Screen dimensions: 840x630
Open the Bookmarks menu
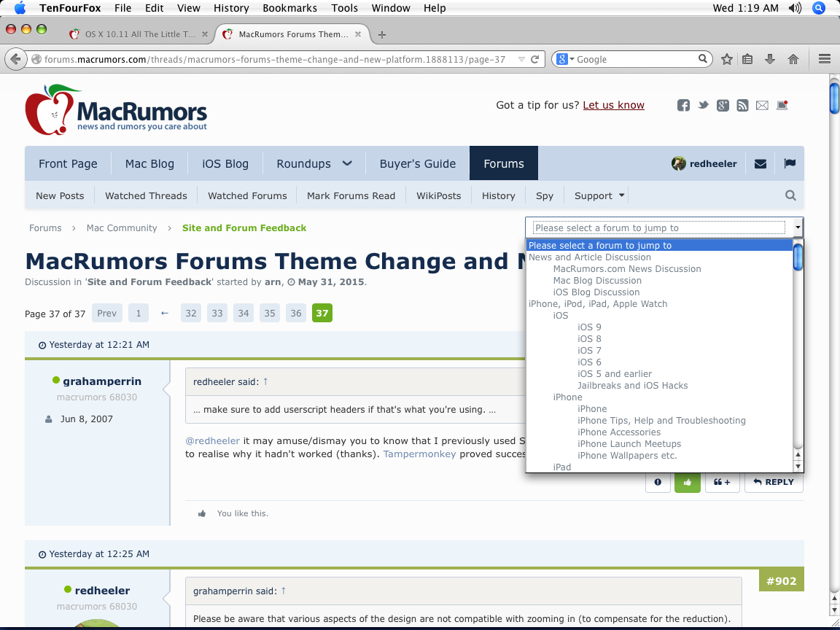point(289,8)
